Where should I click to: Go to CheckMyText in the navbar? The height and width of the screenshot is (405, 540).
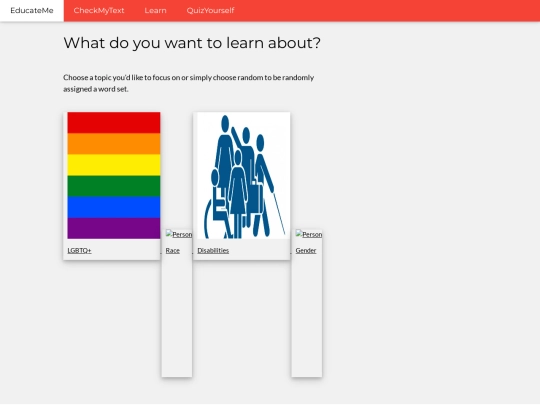click(99, 10)
